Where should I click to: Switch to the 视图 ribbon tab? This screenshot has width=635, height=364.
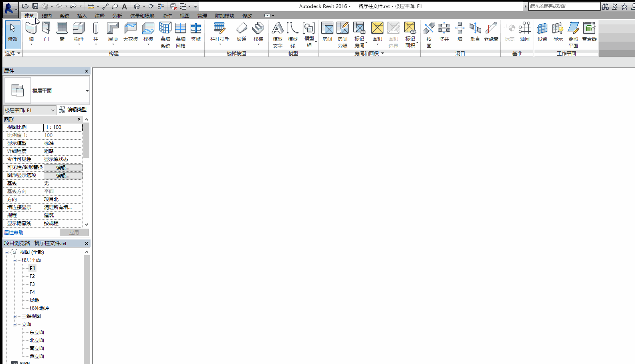click(x=185, y=16)
